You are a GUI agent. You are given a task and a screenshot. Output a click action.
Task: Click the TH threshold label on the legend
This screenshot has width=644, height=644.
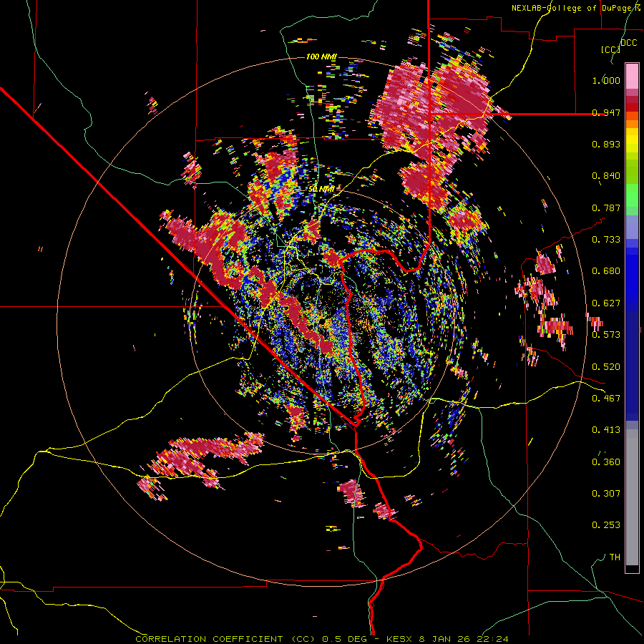(615, 557)
